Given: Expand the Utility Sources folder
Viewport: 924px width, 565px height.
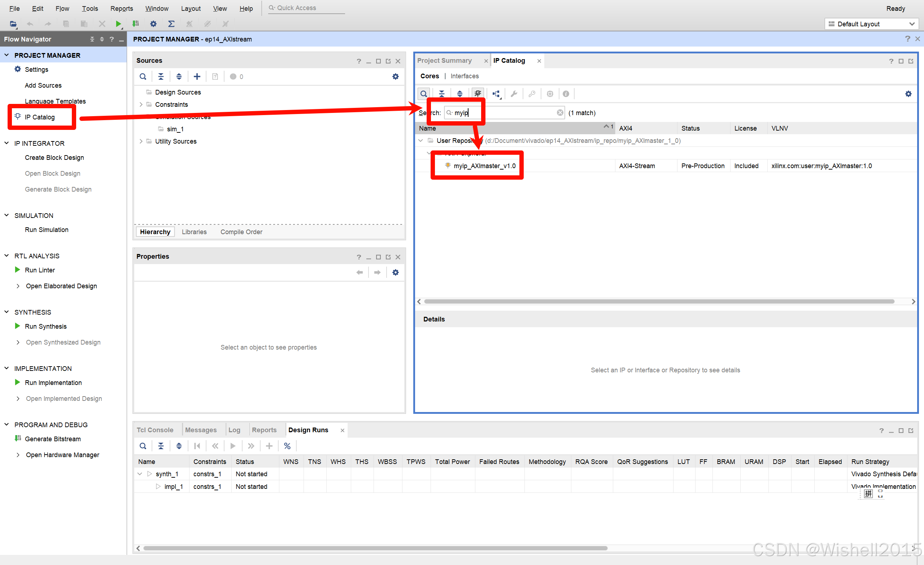Looking at the screenshot, I should (141, 141).
